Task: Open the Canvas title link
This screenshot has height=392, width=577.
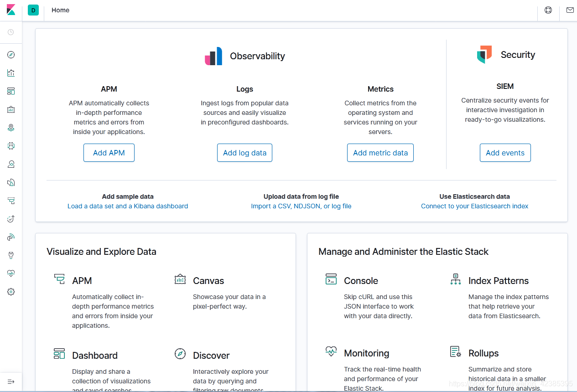Action: point(208,281)
